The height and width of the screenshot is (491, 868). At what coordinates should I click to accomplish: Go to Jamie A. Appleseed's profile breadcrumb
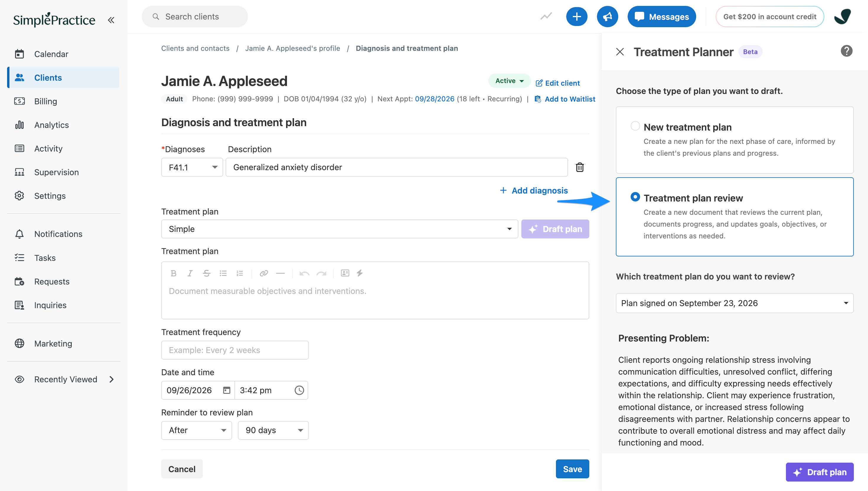coord(293,48)
